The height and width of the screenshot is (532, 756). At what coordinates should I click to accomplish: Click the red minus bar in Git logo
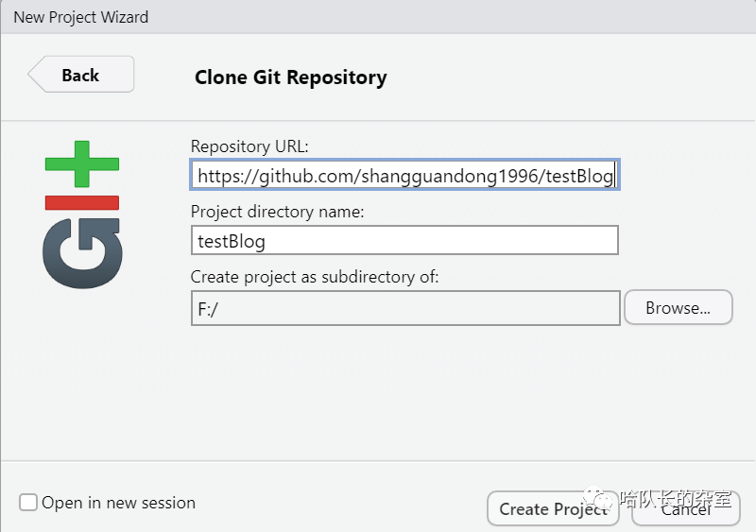[82, 203]
